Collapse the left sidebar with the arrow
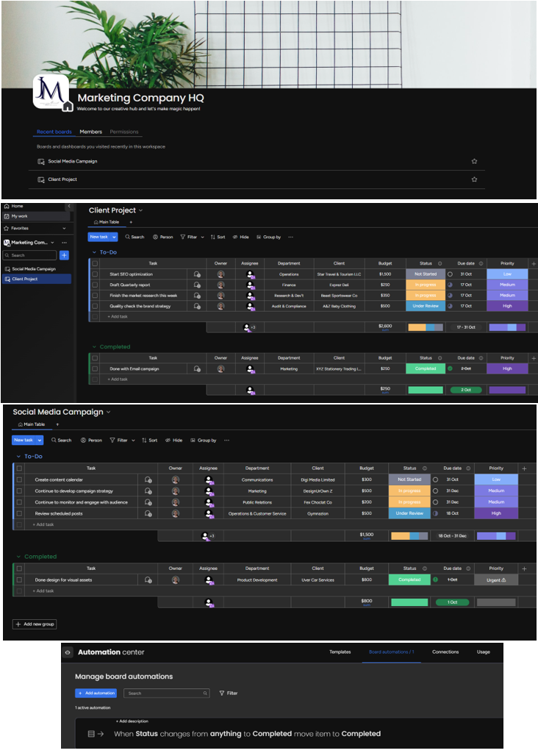The width and height of the screenshot is (538, 756). 69,206
